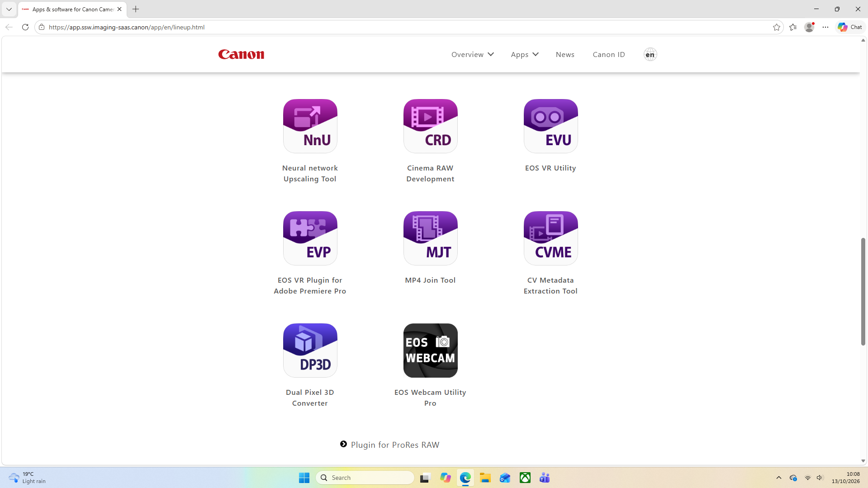Image resolution: width=868 pixels, height=488 pixels.
Task: Open the Xbox app from the taskbar
Action: pyautogui.click(x=525, y=478)
